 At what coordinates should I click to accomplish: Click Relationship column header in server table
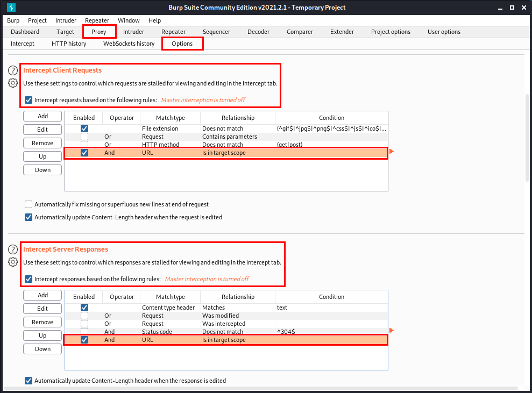(238, 297)
